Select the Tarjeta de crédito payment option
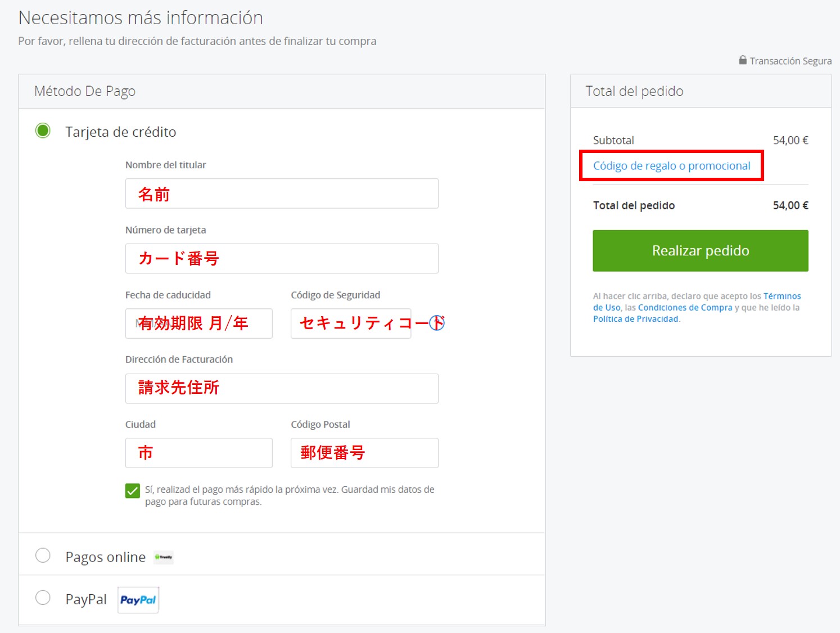This screenshot has height=633, width=840. 43,131
